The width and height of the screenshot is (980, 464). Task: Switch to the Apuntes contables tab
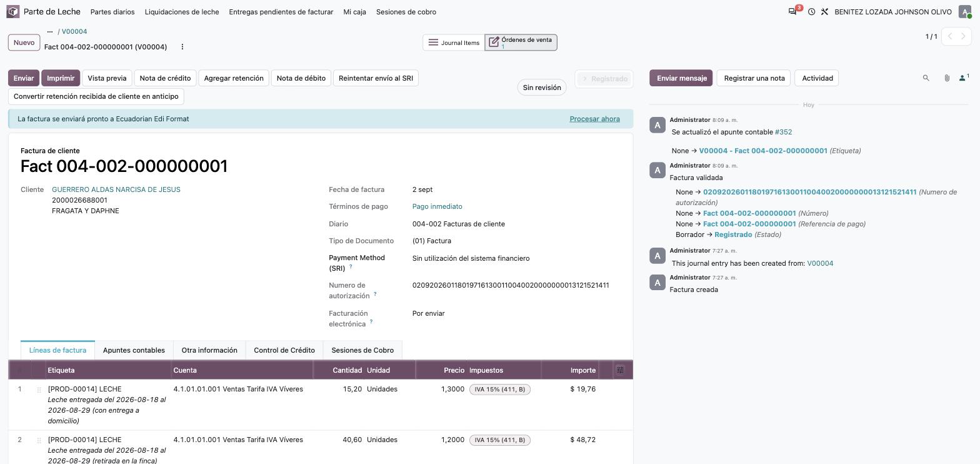tap(134, 350)
